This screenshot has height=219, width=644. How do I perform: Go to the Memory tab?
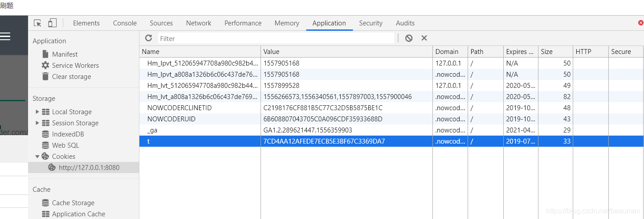tap(287, 23)
